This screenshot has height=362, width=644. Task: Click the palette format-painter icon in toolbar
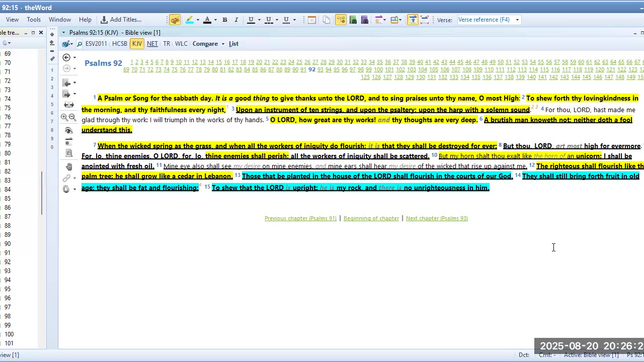coord(175,20)
